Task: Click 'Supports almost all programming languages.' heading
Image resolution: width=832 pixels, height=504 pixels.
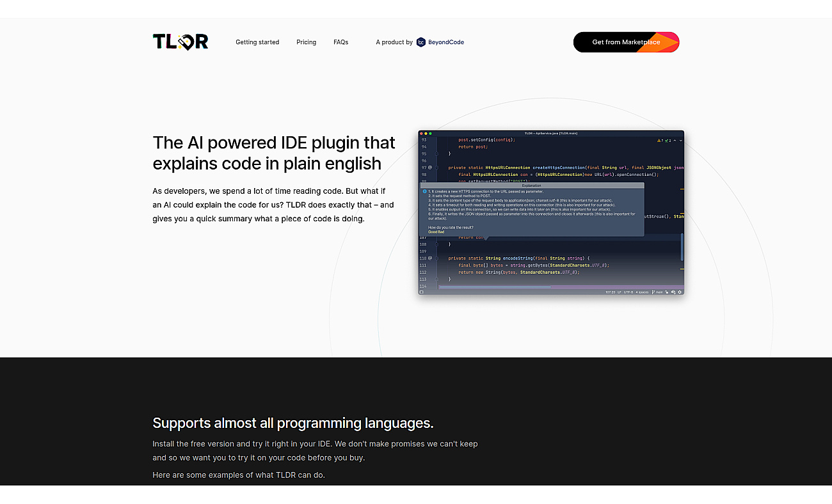Action: pos(293,423)
